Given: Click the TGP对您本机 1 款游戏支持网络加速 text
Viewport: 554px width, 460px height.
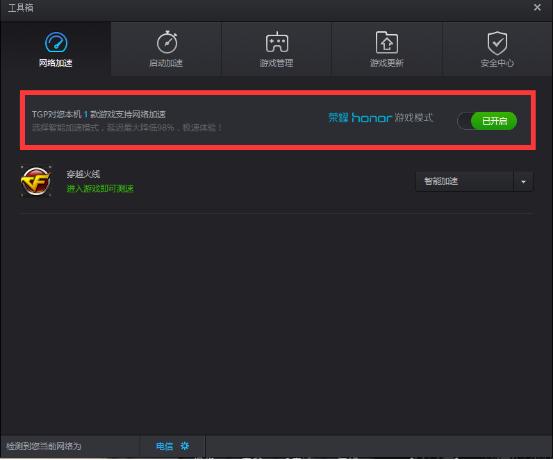Looking at the screenshot, I should [99, 114].
